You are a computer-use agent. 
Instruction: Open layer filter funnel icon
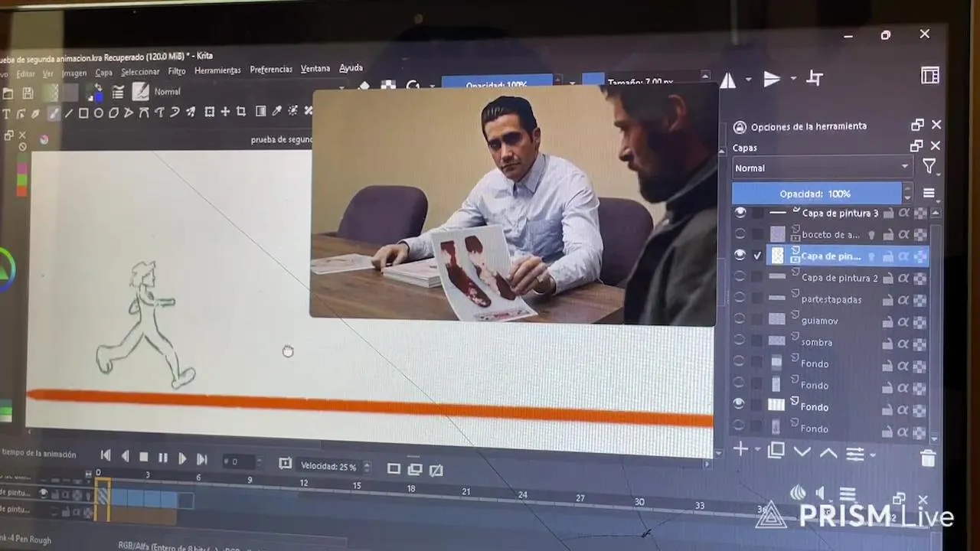(x=929, y=166)
